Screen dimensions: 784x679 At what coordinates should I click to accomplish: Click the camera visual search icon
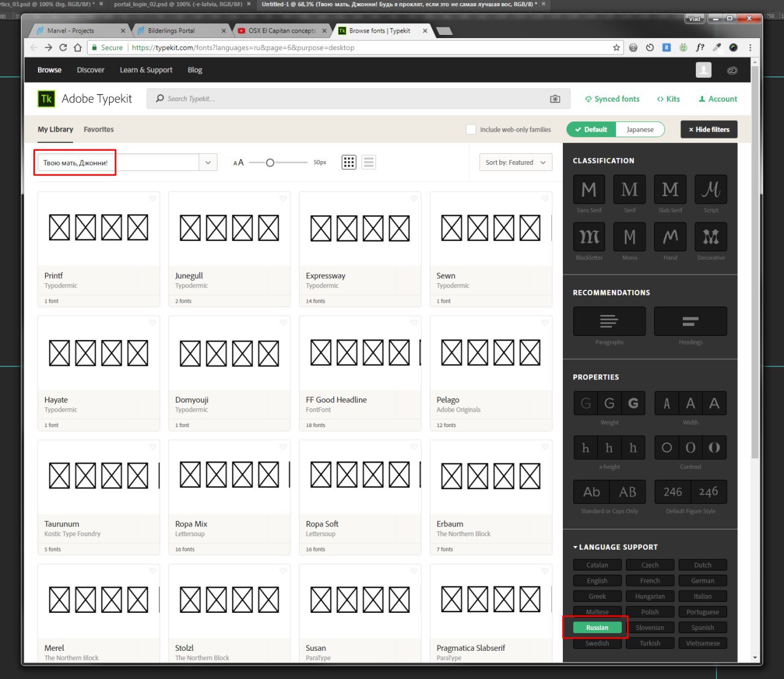555,99
